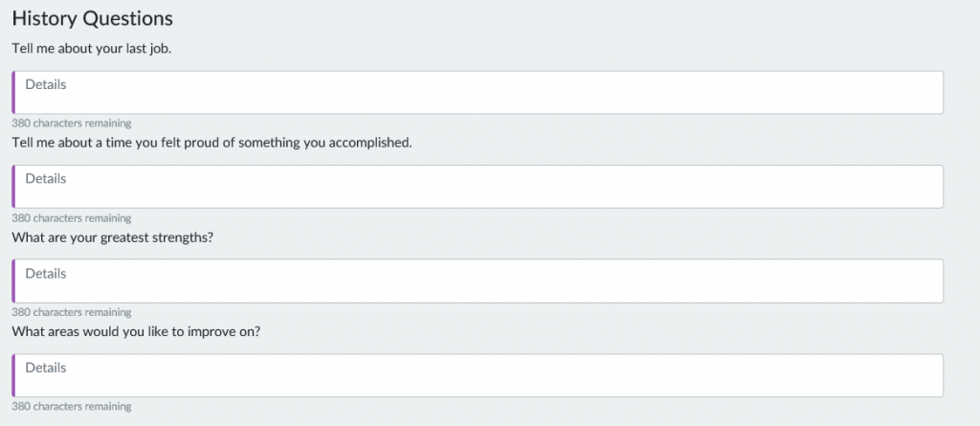This screenshot has width=980, height=426.
Task: Click the "Details" placeholder in the strengths field
Action: coord(46,273)
